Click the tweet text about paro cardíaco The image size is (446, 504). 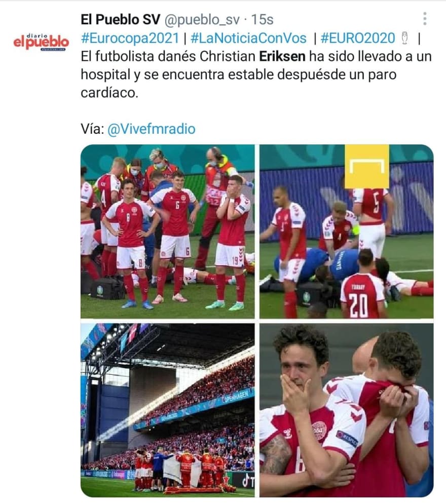[x=256, y=74]
